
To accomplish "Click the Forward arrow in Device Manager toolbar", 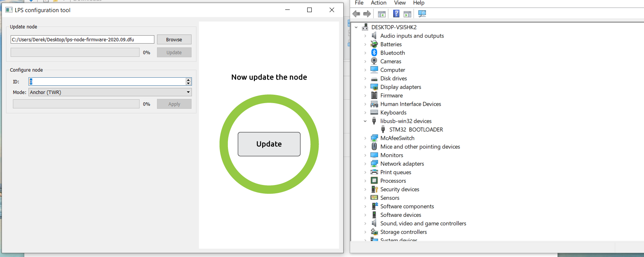I will point(367,14).
